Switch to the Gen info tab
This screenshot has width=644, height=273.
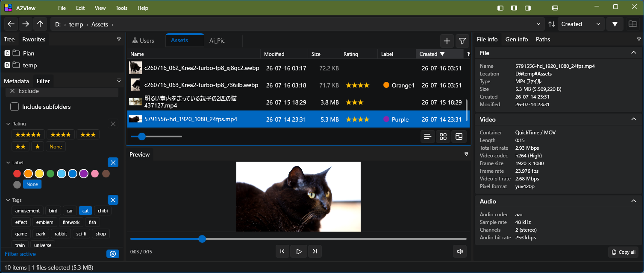pos(517,39)
